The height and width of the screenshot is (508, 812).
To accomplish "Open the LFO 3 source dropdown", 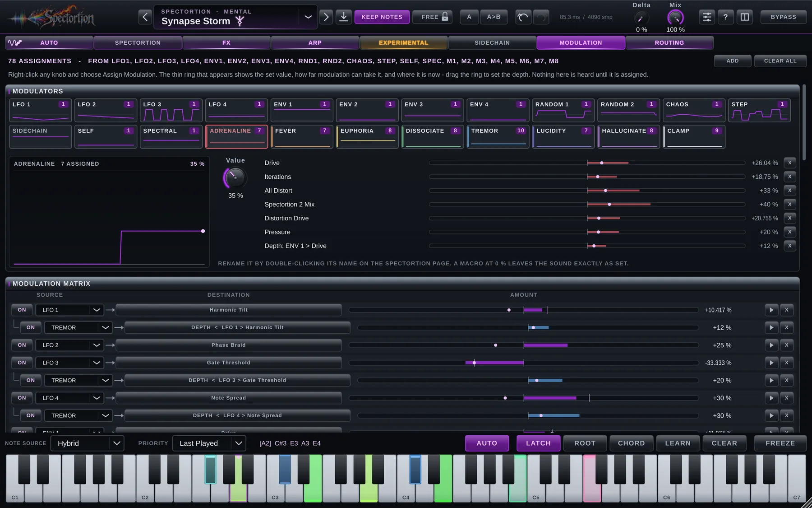I will [x=70, y=363].
